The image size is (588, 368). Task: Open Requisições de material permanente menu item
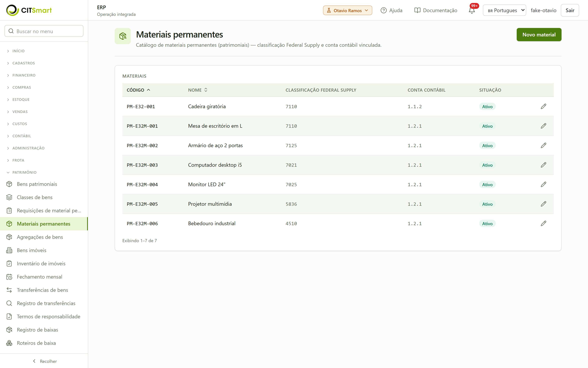coord(44,210)
